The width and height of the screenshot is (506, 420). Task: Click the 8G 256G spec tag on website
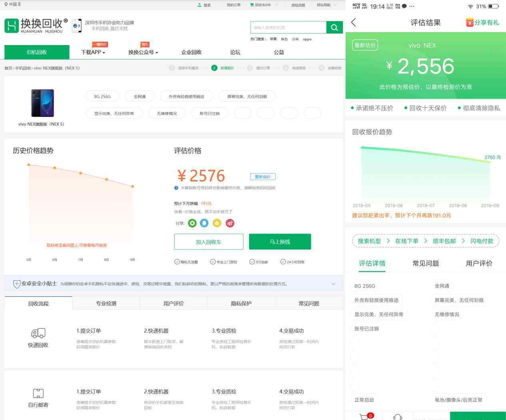102,96
